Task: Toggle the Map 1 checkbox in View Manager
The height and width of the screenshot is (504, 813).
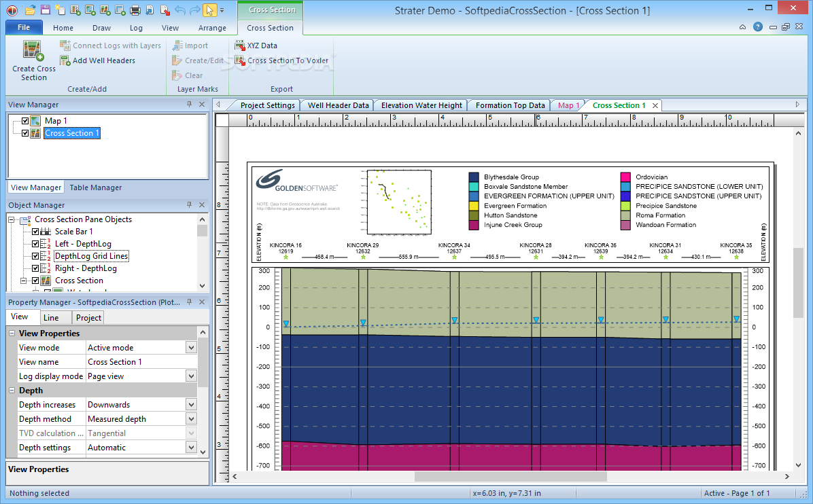Action: pos(25,121)
